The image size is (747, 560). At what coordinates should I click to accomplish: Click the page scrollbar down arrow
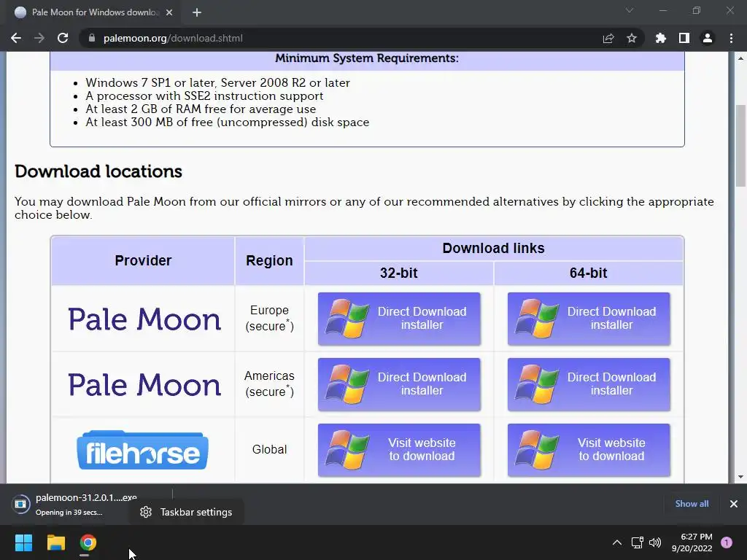[740, 477]
